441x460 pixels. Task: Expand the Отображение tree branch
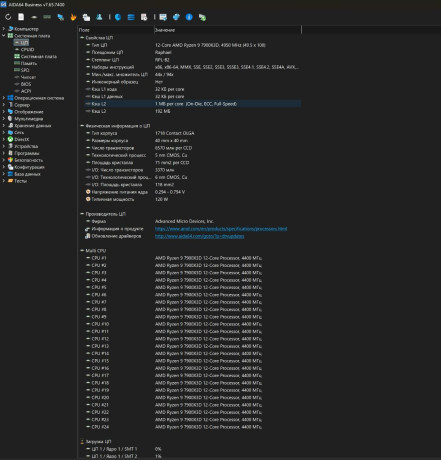[x=4, y=112]
